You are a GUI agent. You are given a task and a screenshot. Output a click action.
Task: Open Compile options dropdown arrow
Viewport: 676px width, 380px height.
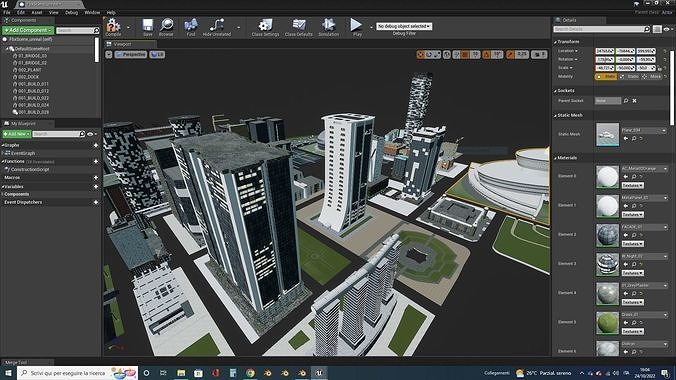click(128, 27)
